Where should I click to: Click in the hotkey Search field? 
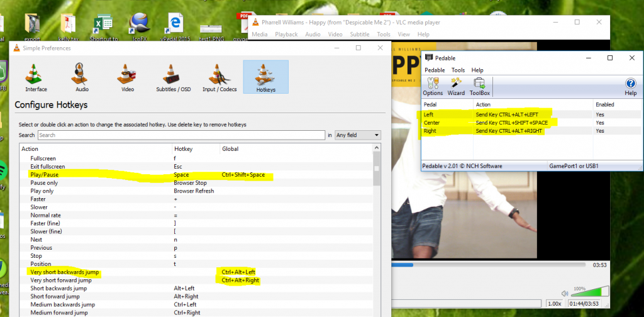tap(182, 135)
